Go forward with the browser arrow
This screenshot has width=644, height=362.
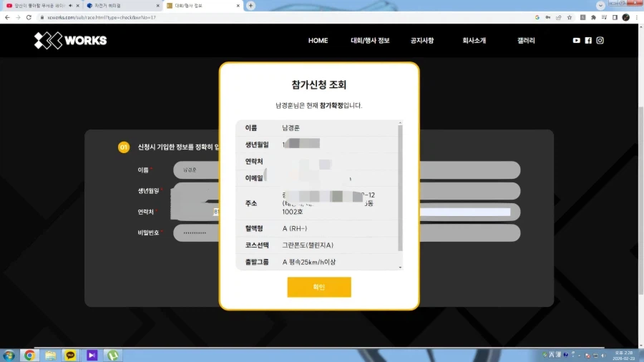click(18, 17)
